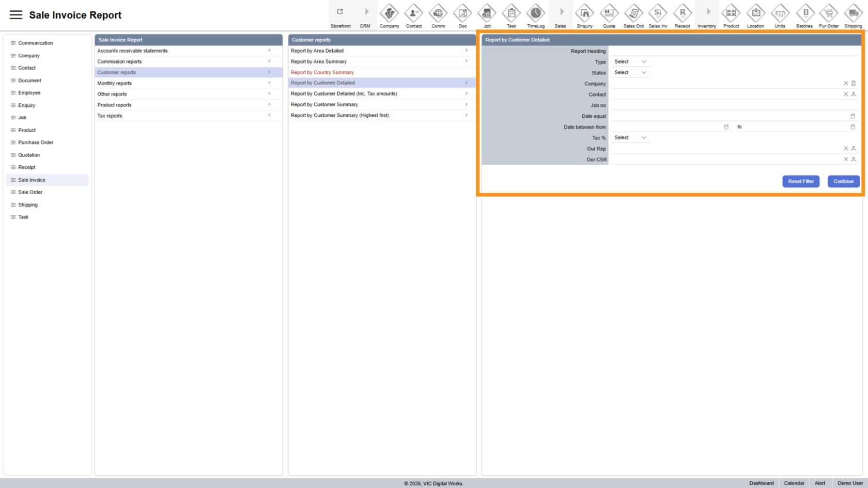
Task: Click the Sales Inv toolbar icon
Action: click(x=658, y=13)
